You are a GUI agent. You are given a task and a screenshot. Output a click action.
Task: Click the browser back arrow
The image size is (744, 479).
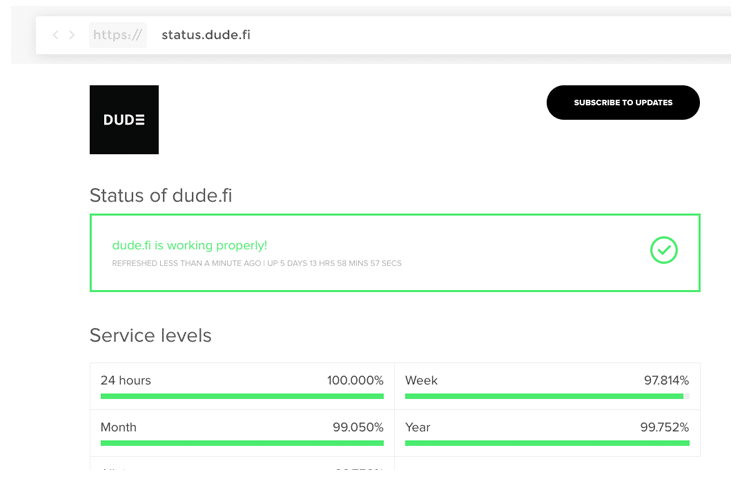tap(56, 35)
